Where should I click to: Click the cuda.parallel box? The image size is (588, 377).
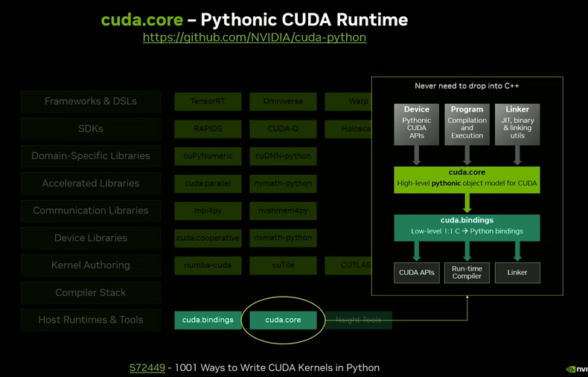[208, 184]
